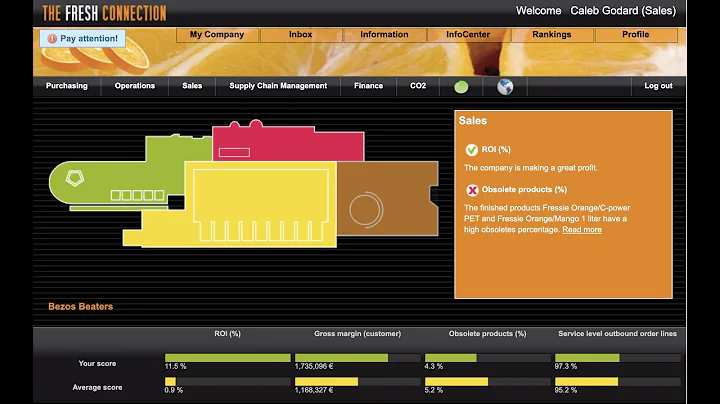Click The Fresh Connection logo

104,13
